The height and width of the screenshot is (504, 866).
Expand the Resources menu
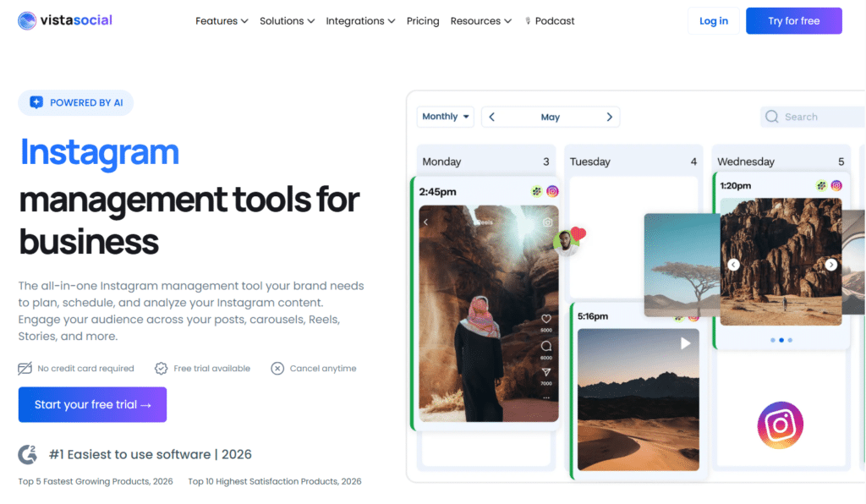[x=480, y=21]
